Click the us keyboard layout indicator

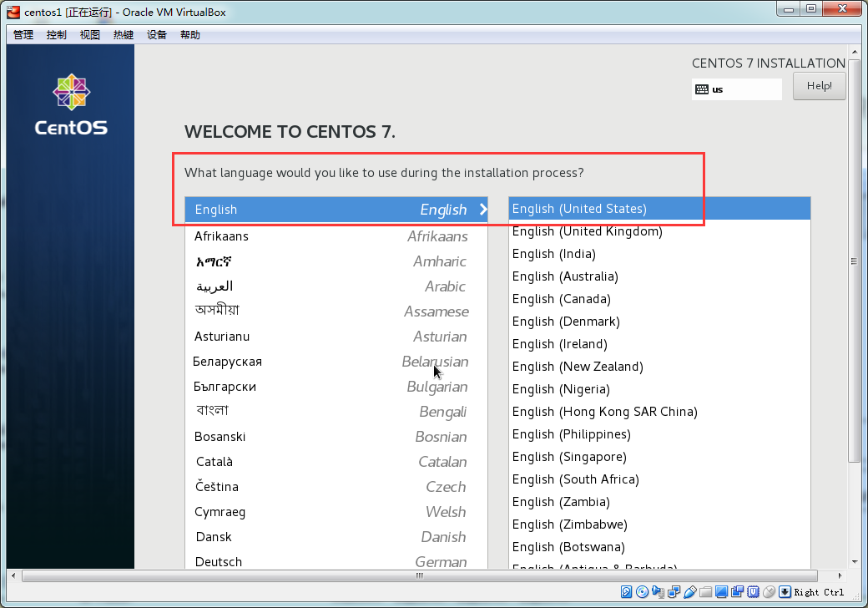pos(736,89)
